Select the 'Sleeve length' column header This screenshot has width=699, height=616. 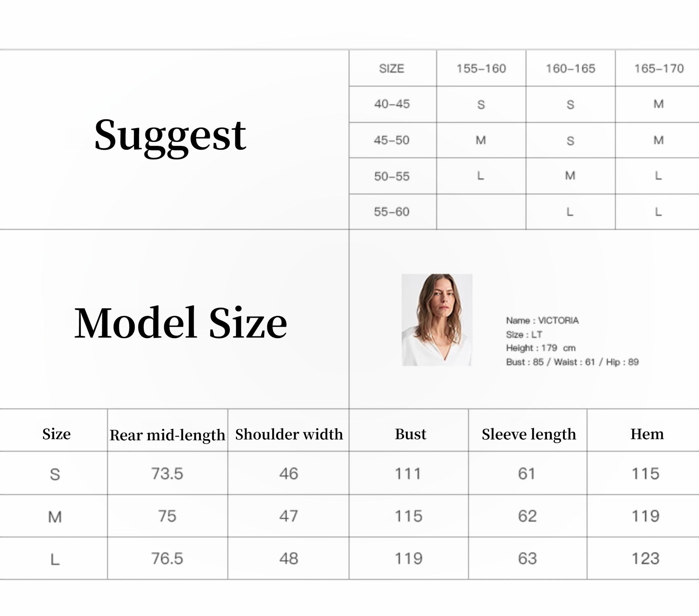529,434
